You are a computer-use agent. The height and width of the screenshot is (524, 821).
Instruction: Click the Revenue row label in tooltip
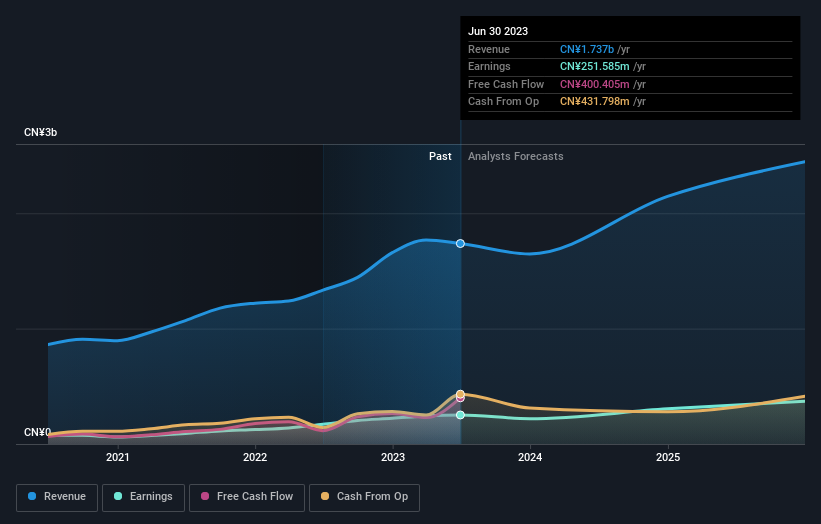(x=489, y=49)
